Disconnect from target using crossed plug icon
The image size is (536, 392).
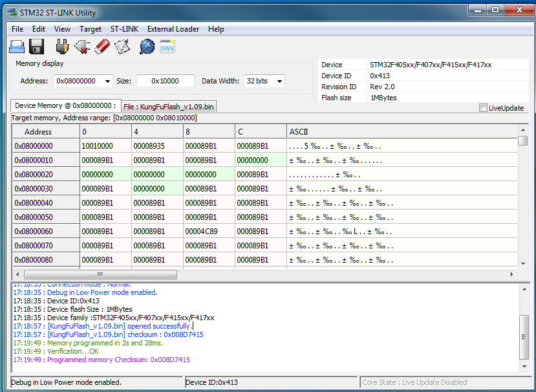(82, 47)
